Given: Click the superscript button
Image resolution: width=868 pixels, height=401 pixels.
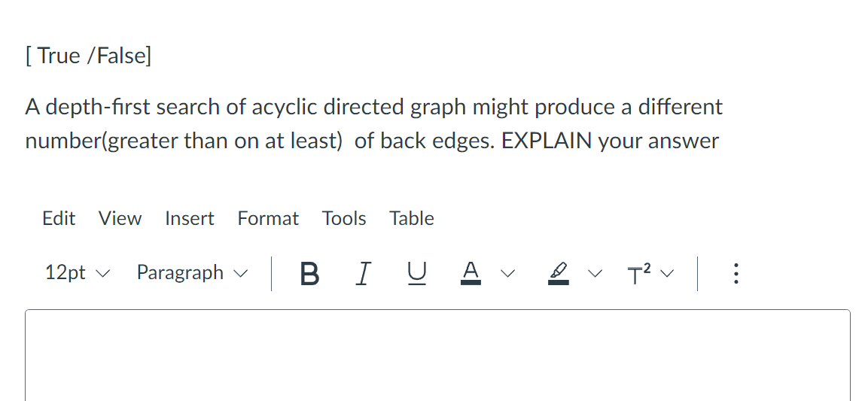Looking at the screenshot, I should click(x=637, y=273).
